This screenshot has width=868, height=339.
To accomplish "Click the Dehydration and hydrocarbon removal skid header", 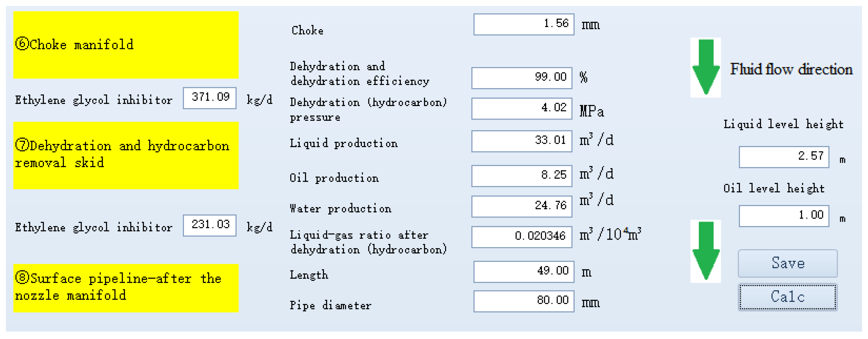I will tap(126, 155).
